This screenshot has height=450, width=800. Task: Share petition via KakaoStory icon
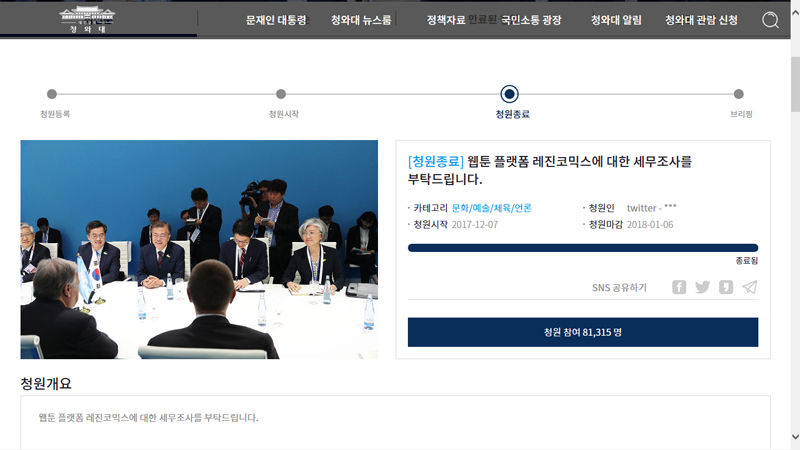pos(726,287)
